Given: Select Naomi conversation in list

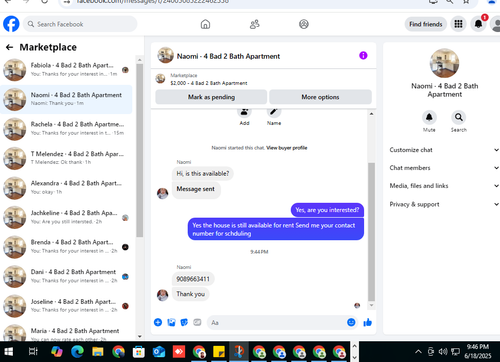Looking at the screenshot, I should click(x=66, y=99).
